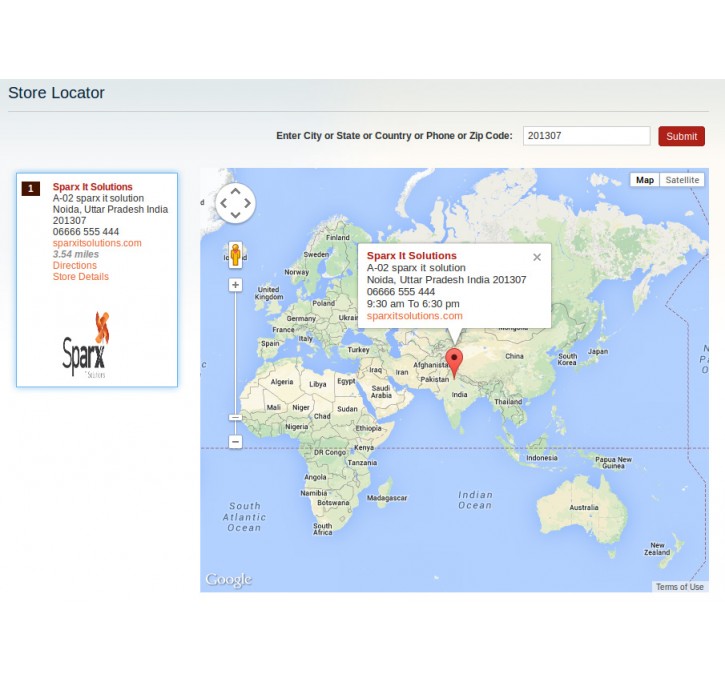Switch to Map view
Image resolution: width=725 pixels, height=680 pixels.
click(645, 180)
